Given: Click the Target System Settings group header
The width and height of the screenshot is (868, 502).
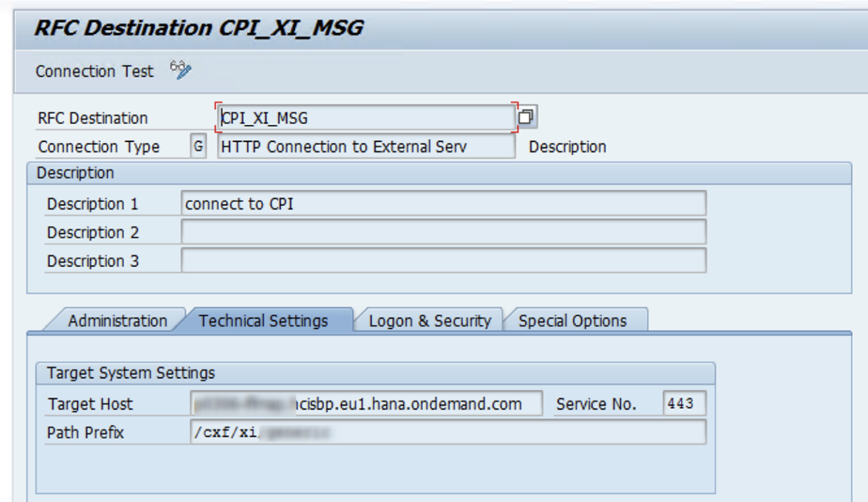Looking at the screenshot, I should pos(375,372).
